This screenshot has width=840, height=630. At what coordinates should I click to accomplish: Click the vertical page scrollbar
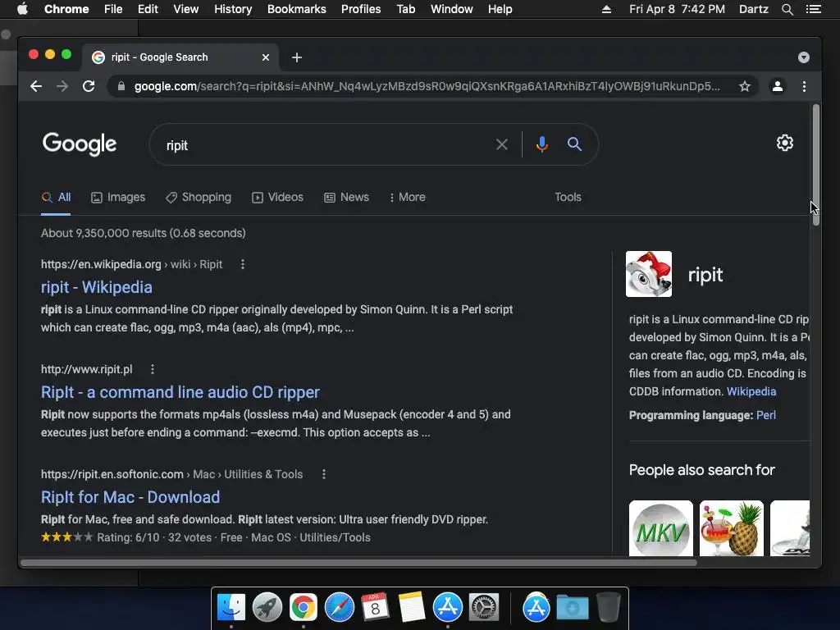[815, 165]
